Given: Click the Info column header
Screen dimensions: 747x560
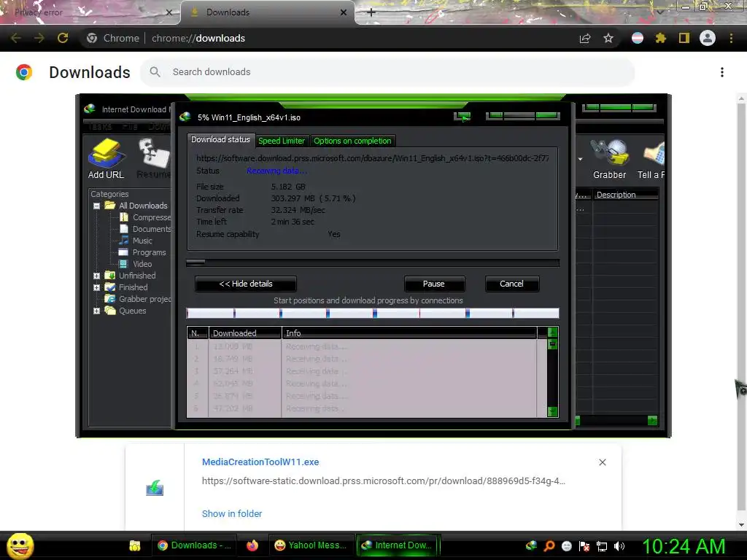Looking at the screenshot, I should pyautogui.click(x=410, y=333).
